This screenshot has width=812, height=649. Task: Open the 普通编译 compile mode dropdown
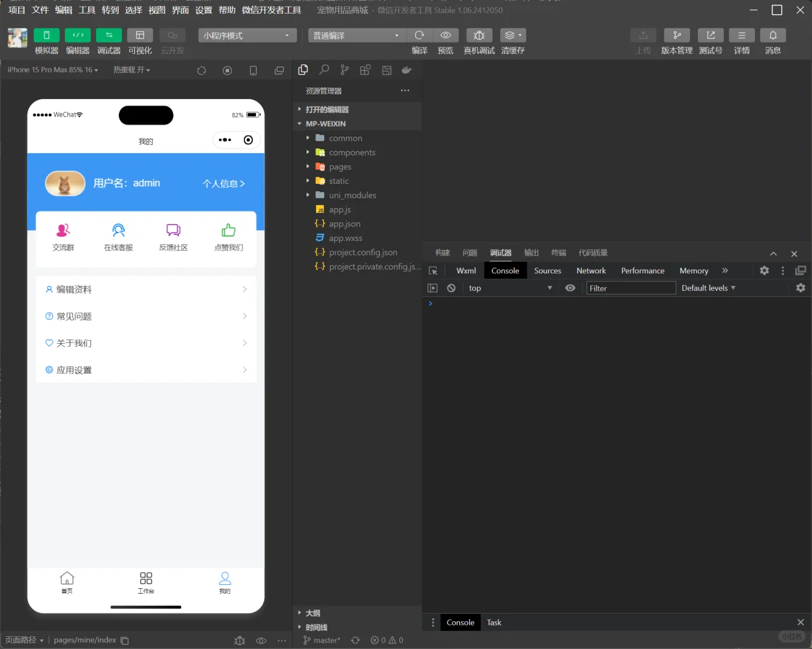pos(357,35)
